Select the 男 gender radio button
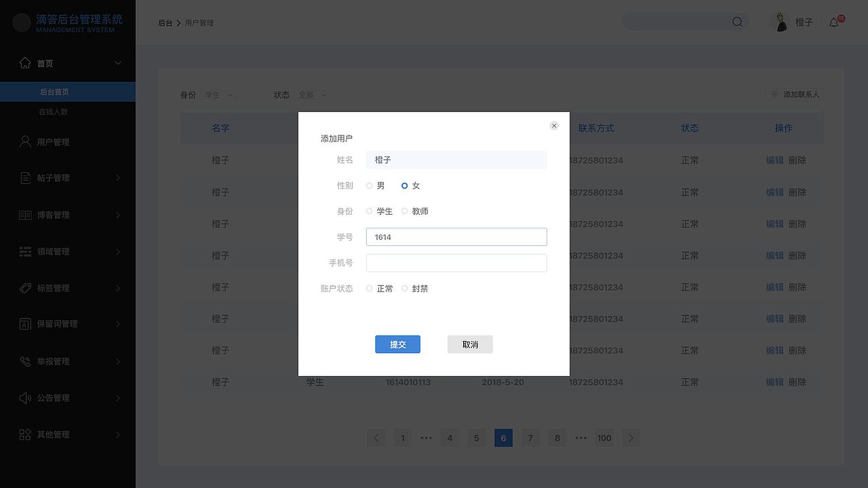The width and height of the screenshot is (868, 488). coord(370,185)
